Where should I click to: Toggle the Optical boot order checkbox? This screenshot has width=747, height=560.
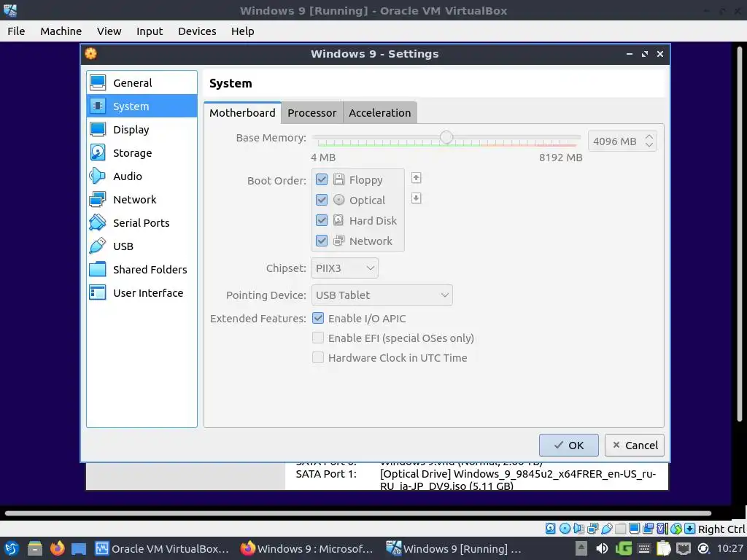click(322, 200)
